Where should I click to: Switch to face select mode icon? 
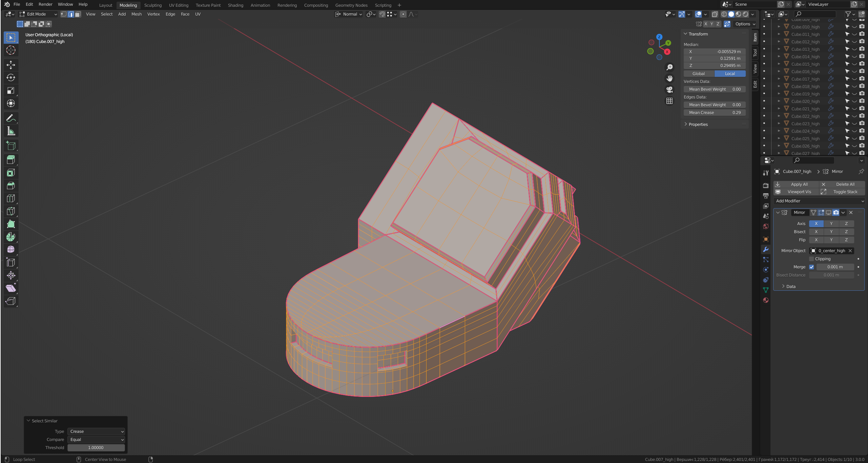(x=78, y=14)
